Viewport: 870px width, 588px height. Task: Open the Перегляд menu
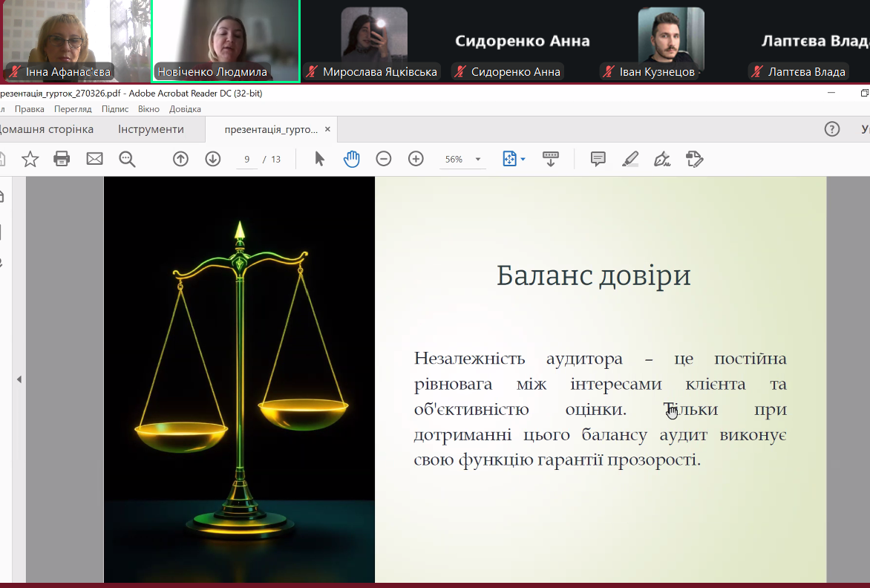coord(73,109)
